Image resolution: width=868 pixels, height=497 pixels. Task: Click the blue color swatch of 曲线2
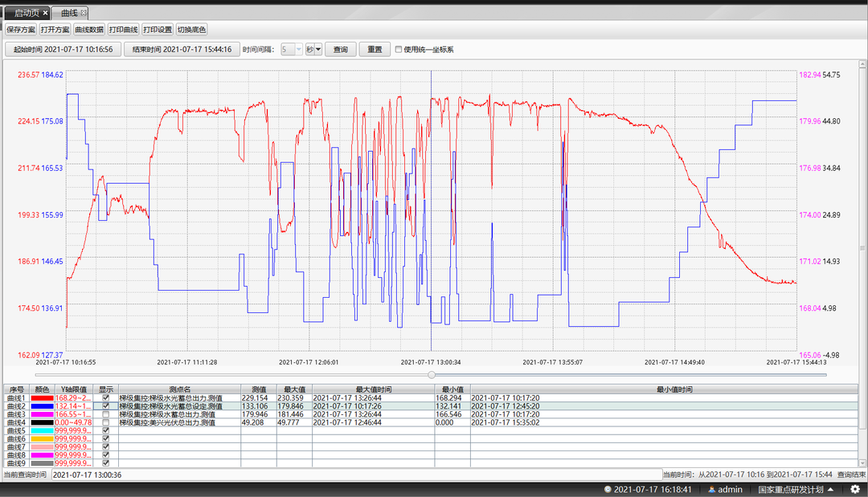pos(42,406)
